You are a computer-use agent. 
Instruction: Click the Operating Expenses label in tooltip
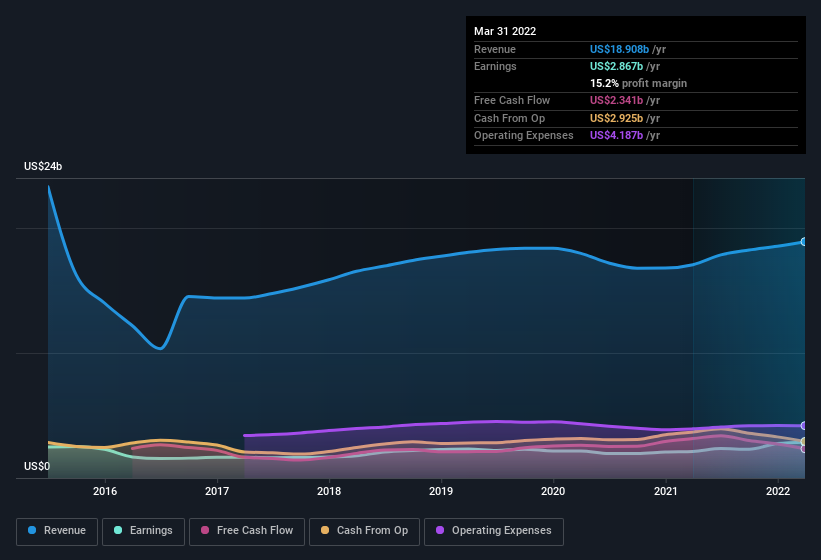pos(524,136)
